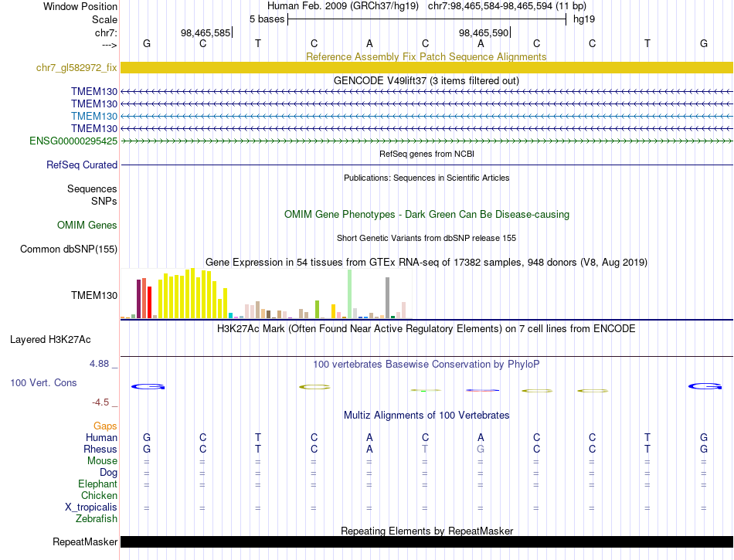Click the '5 bases' scale bar label
This screenshot has height=560, width=734.
(x=267, y=19)
